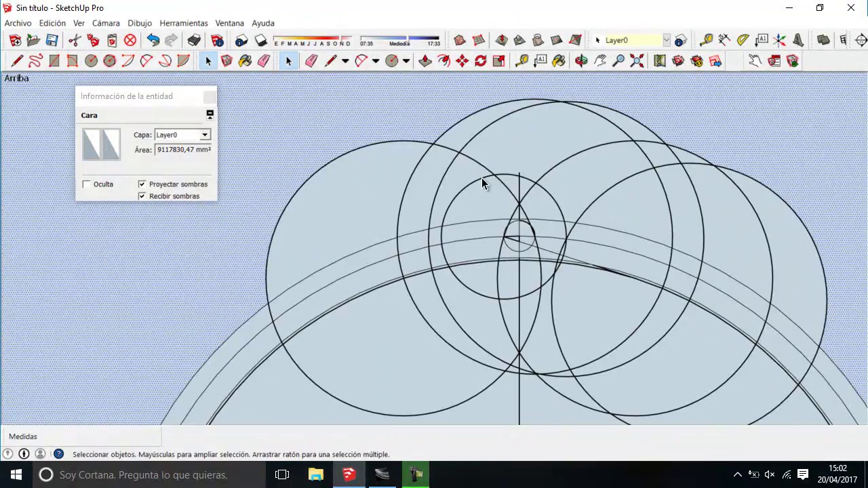Select the Freehand drawing tool
Viewport: 868px width, 488px height.
click(x=36, y=61)
